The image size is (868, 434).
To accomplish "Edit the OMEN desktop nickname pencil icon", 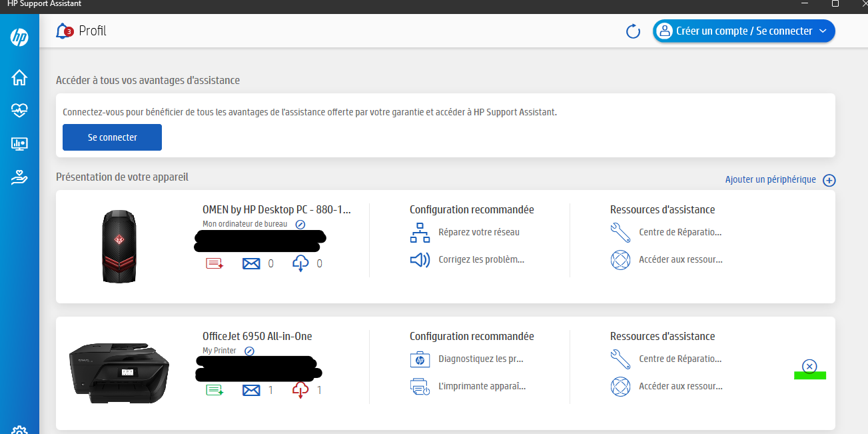I will point(300,225).
